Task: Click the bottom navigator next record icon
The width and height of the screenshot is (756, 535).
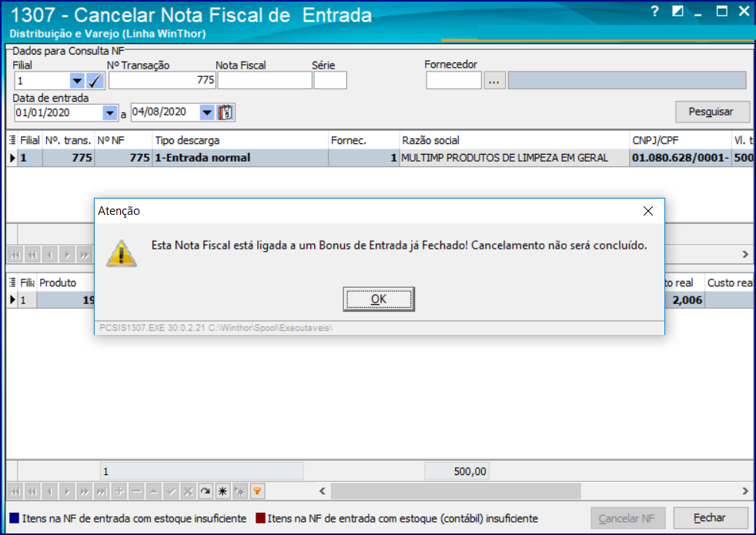Action: click(x=67, y=492)
